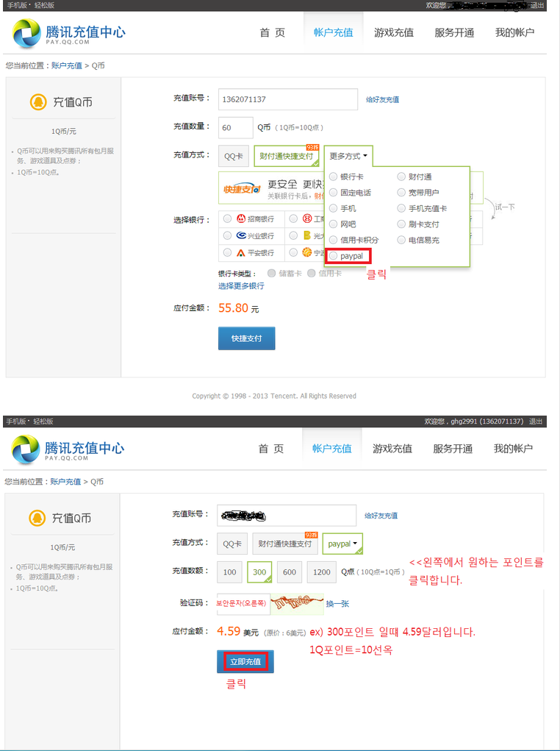This screenshot has height=751, width=560.
Task: Select the 财付通 radio option in the dropdown
Action: pos(401,177)
